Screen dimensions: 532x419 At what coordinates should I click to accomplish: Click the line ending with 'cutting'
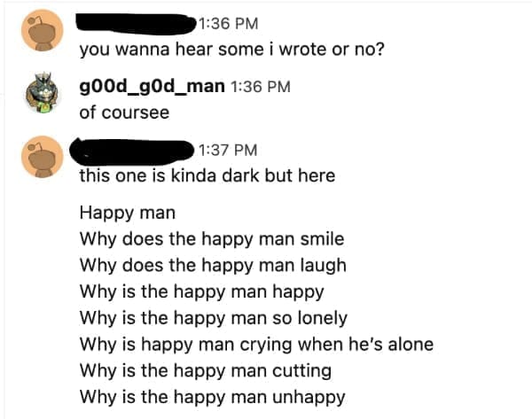pos(206,370)
